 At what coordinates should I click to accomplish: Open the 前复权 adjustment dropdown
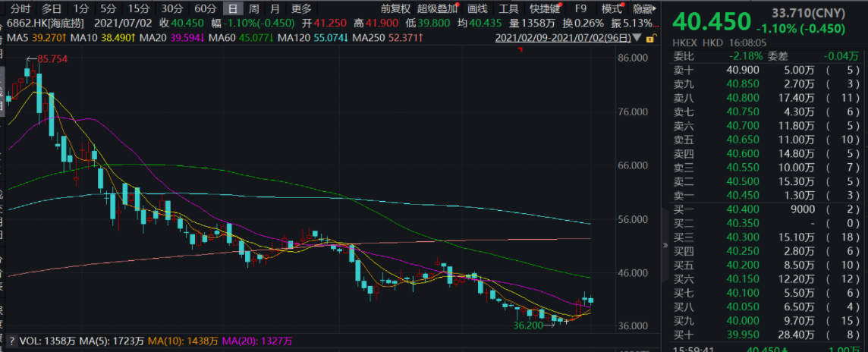pos(395,9)
